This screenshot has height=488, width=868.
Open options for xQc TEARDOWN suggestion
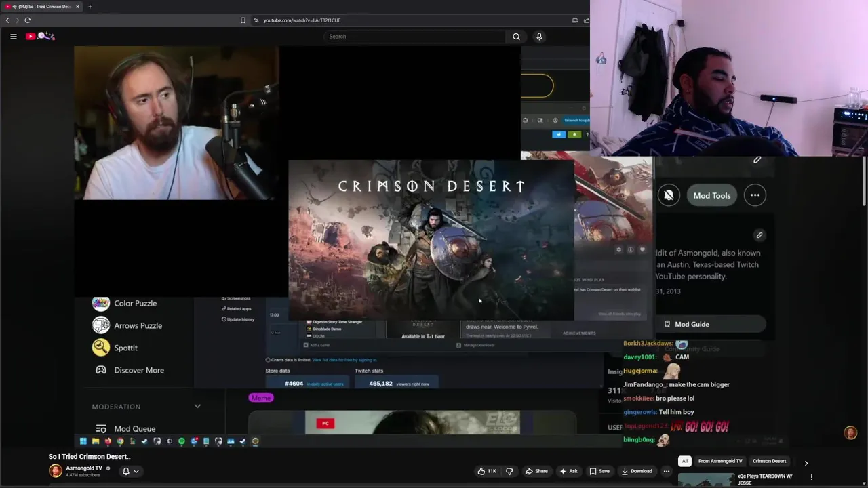coord(811,477)
